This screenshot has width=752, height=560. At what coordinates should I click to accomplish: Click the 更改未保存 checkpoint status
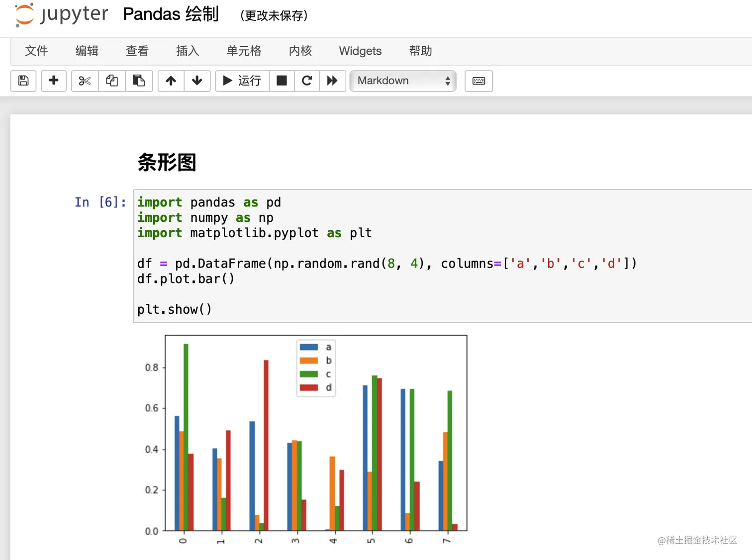[274, 15]
